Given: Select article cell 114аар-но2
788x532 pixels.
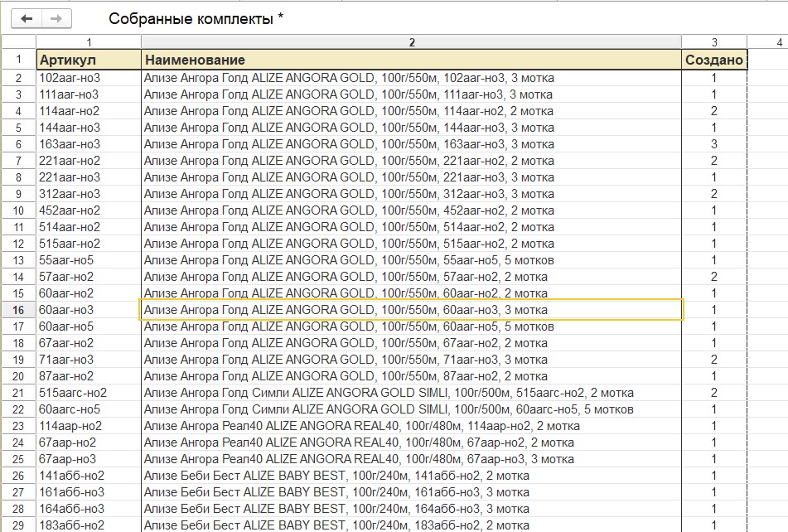Looking at the screenshot, I should [x=89, y=426].
